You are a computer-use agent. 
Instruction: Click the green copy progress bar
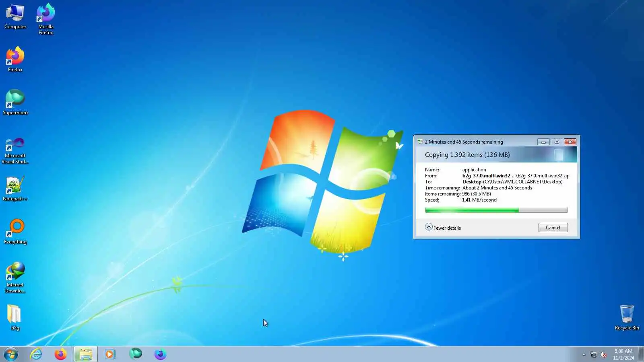coord(496,210)
